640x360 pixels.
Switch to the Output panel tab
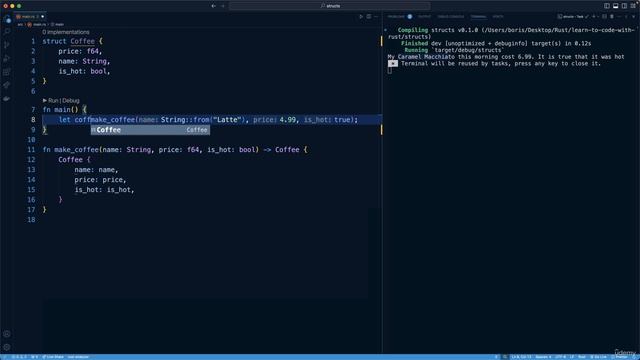[x=424, y=17]
